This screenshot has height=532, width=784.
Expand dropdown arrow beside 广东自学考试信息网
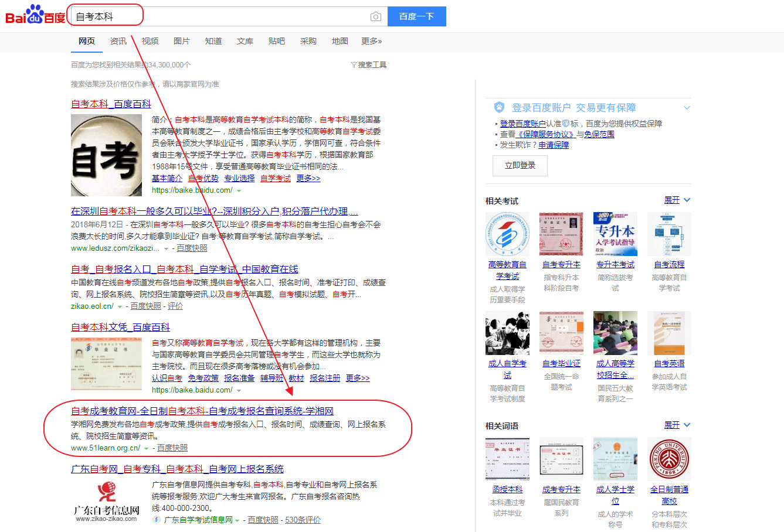pos(237,520)
